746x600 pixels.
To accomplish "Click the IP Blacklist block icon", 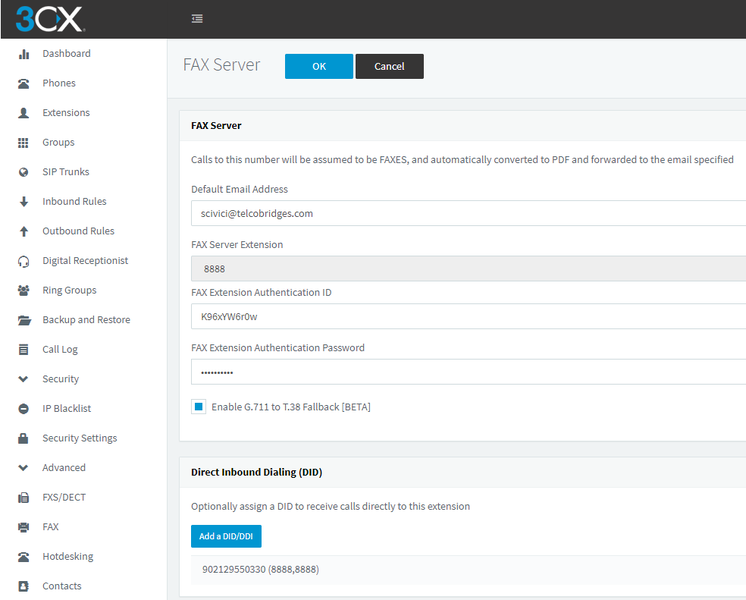I will coord(23,409).
